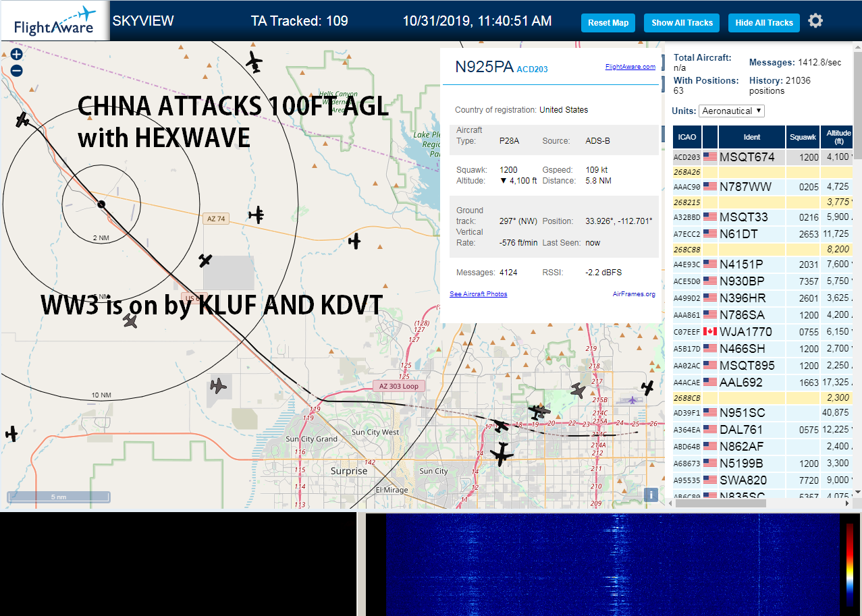Click Hide All Tracks button
Image resolution: width=862 pixels, height=616 pixels.
point(764,22)
